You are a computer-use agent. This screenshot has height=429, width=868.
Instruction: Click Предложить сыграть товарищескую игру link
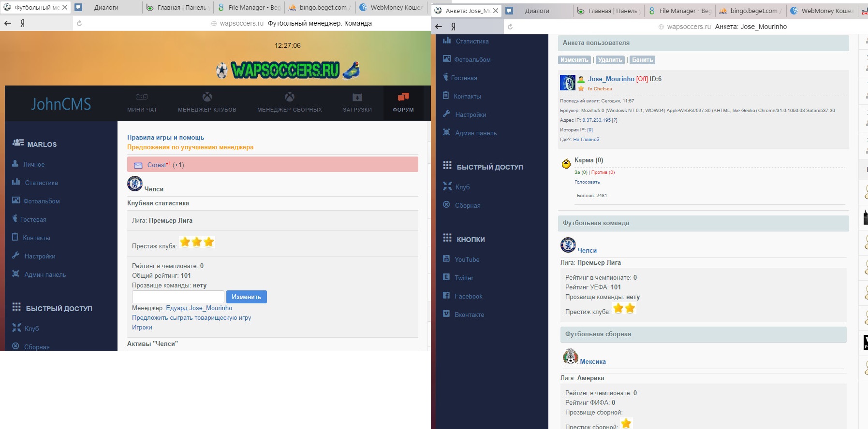[x=191, y=317]
